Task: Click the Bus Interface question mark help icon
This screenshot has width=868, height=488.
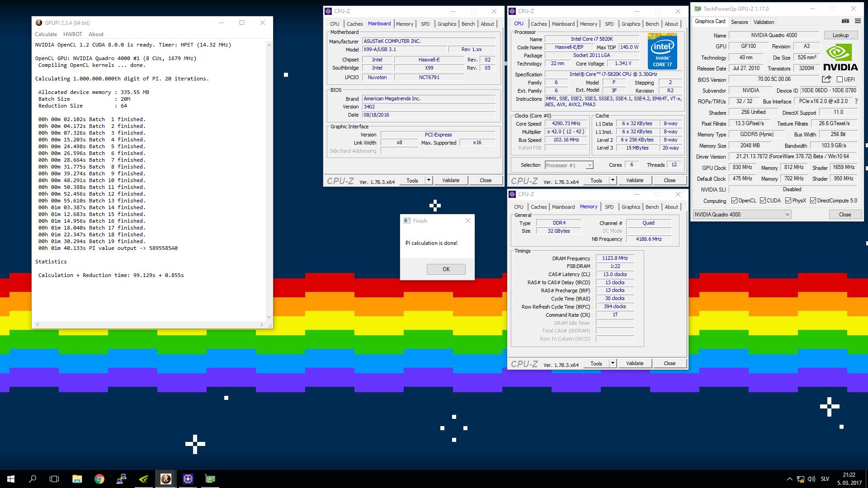Action: point(856,101)
